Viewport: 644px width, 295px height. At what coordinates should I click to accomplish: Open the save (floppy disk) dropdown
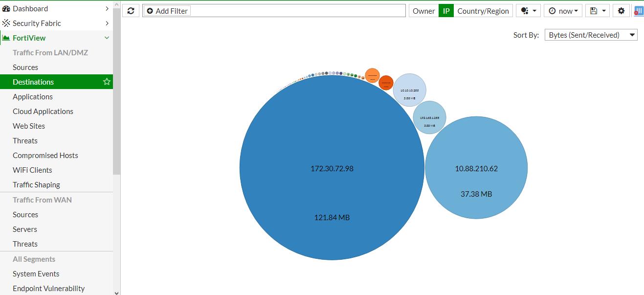click(x=598, y=11)
